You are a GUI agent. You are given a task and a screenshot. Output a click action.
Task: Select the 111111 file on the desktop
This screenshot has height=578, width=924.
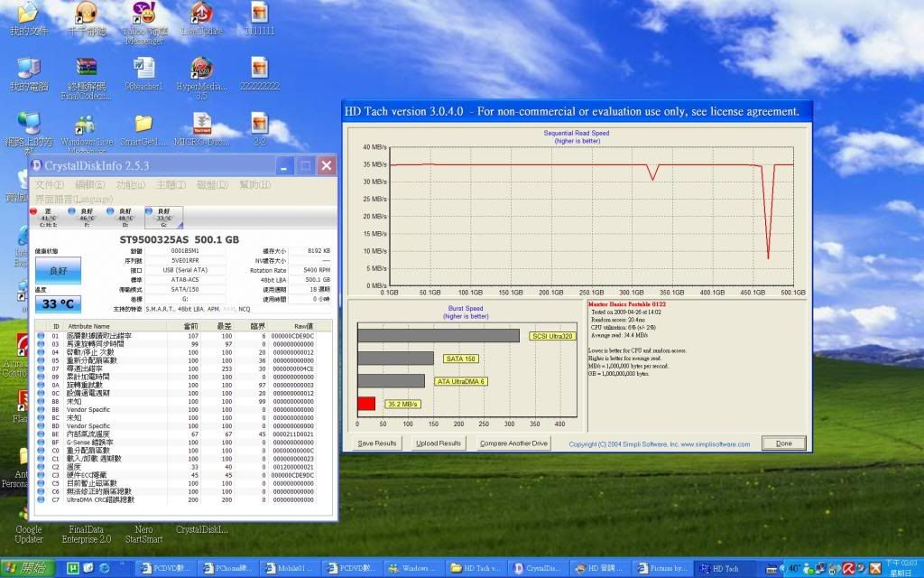(x=259, y=18)
